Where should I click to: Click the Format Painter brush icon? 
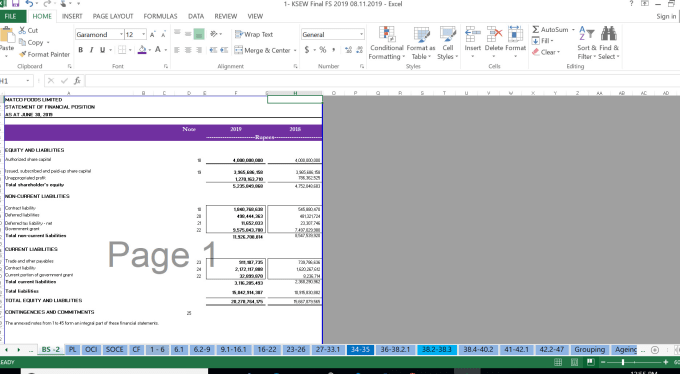click(x=23, y=54)
